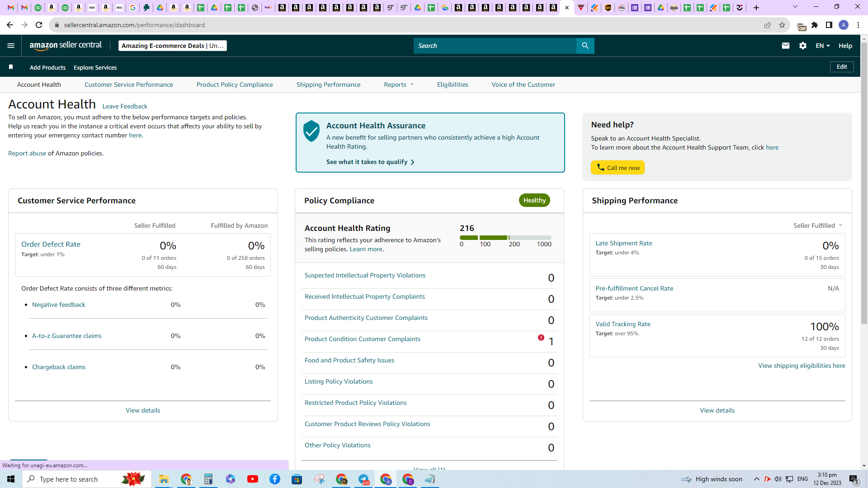The height and width of the screenshot is (488, 868).
Task: Bookmark this page with star icon
Action: pyautogui.click(x=782, y=25)
